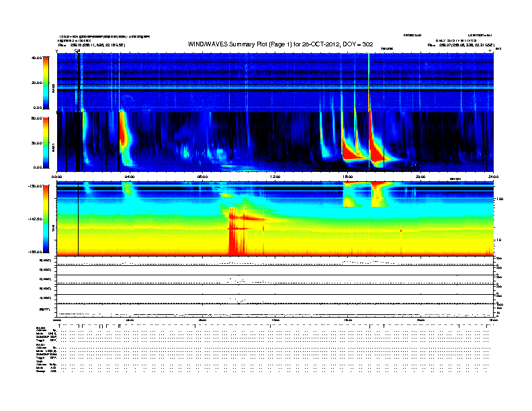Select the -130.00 label on TNR scale
532x411 pixels.
point(36,186)
